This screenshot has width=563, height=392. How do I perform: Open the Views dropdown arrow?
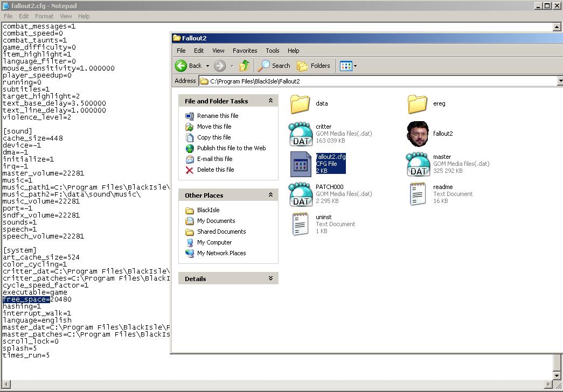tap(355, 66)
